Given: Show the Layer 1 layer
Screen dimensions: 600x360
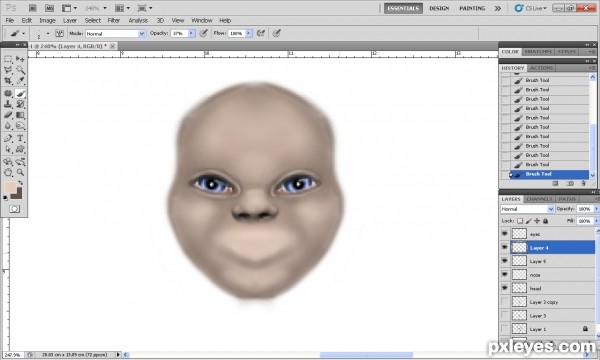Looking at the screenshot, I should coord(505,329).
